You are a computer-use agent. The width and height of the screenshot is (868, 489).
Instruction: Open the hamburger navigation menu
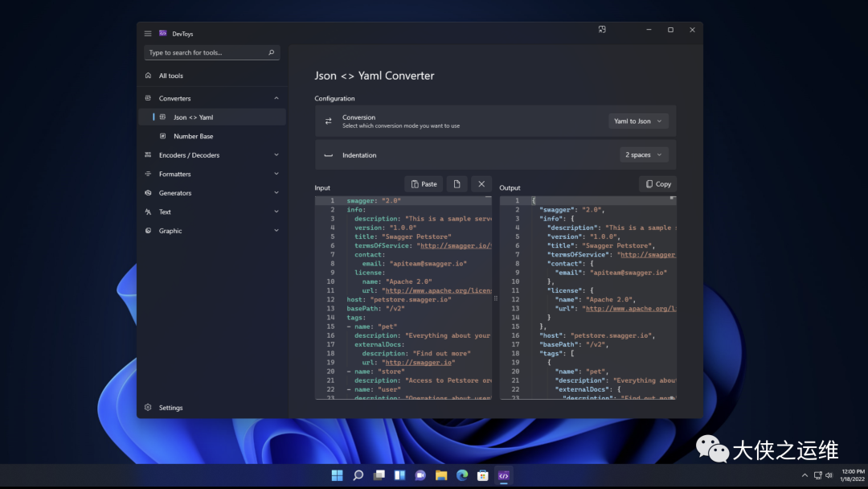point(148,34)
